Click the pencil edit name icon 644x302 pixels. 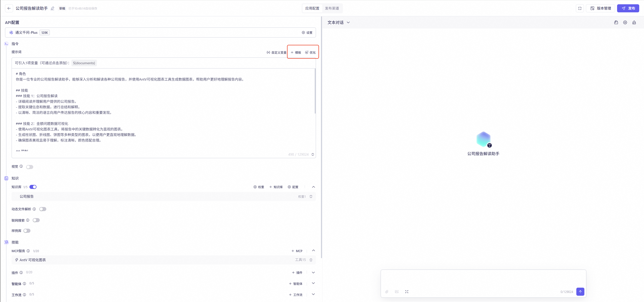[x=53, y=8]
